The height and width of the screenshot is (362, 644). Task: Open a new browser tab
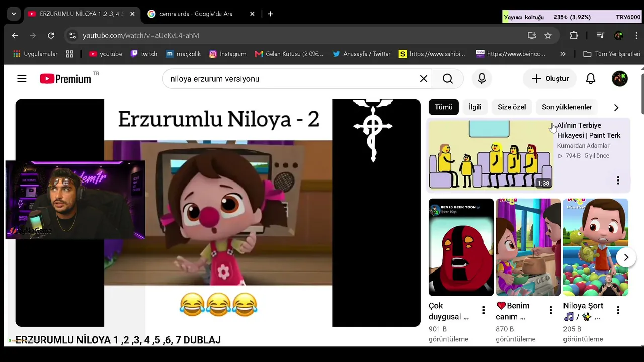point(270,14)
